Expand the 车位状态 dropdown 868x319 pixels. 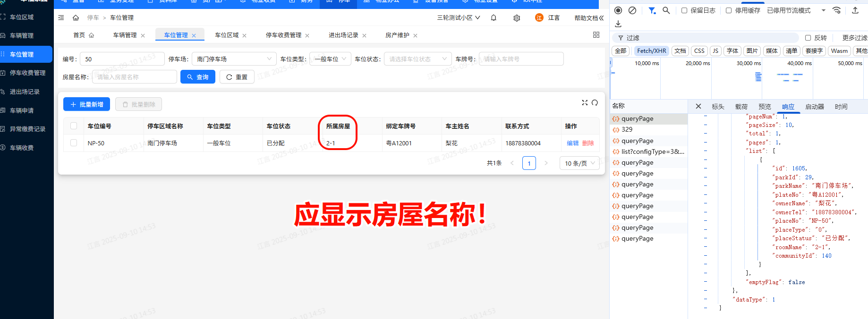pyautogui.click(x=417, y=59)
